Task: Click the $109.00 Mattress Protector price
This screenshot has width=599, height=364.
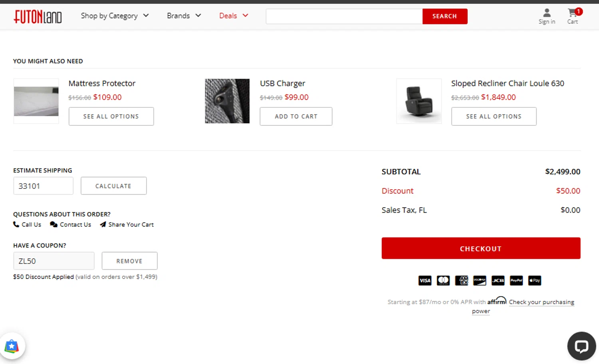Action: coord(107,97)
